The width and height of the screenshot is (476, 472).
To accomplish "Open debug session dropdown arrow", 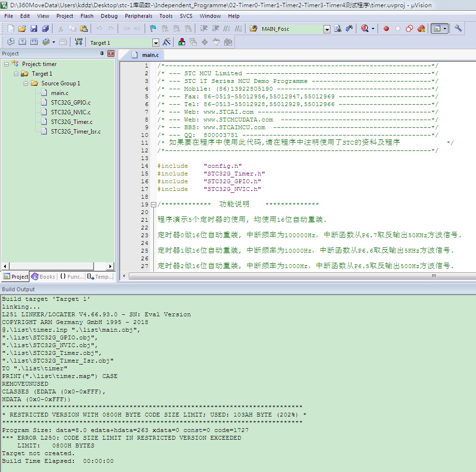I will pyautogui.click(x=373, y=29).
